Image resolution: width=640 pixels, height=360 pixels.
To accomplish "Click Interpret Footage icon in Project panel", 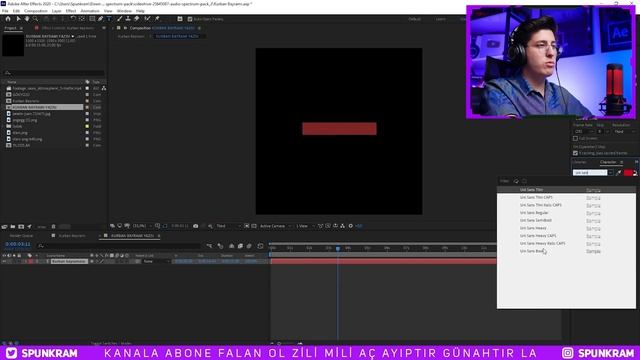I will [4, 227].
